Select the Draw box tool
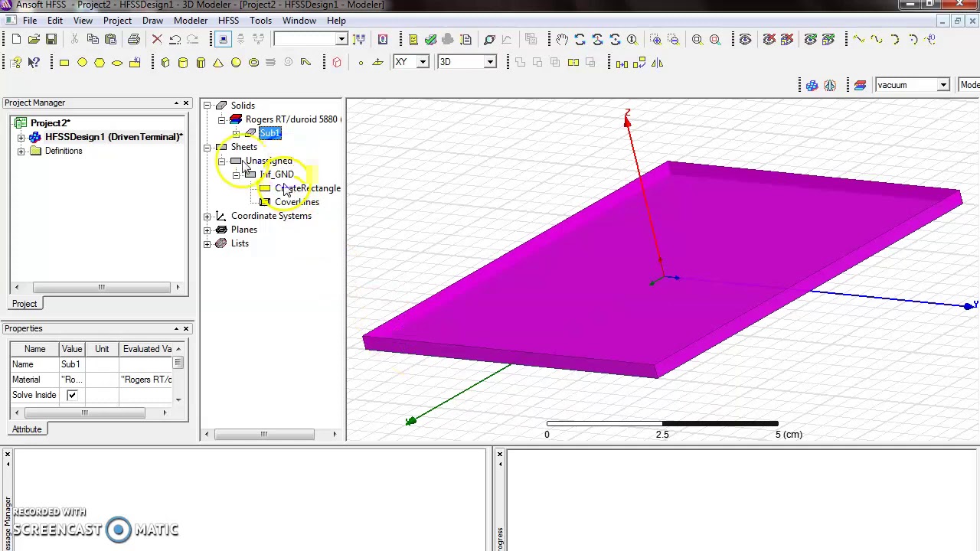Viewport: 980px width, 551px height. [165, 63]
